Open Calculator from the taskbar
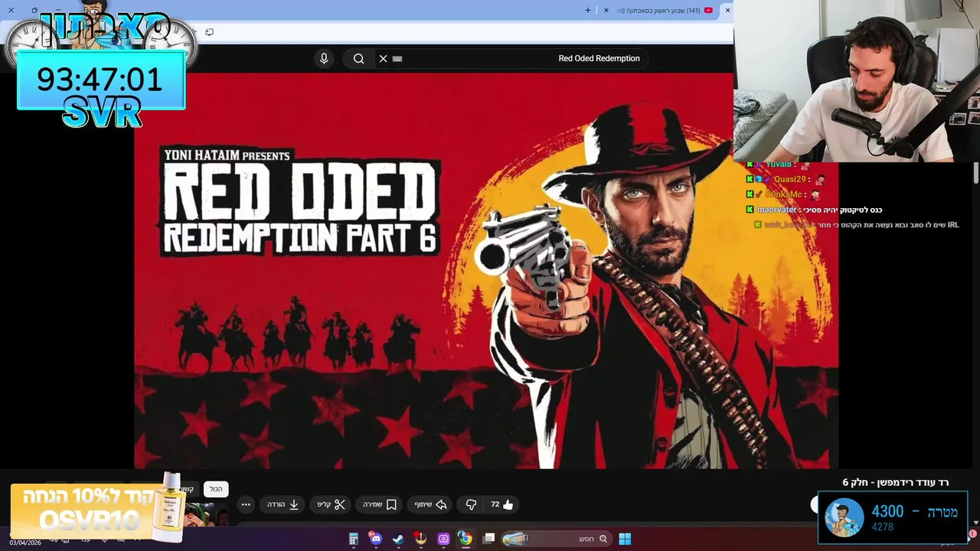The width and height of the screenshot is (980, 551). coord(354,539)
